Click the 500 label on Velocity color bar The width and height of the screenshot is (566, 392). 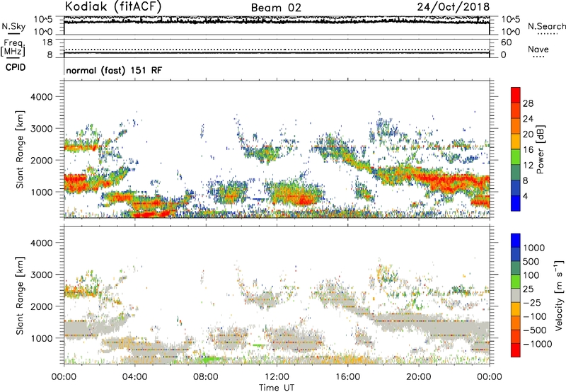coord(533,261)
